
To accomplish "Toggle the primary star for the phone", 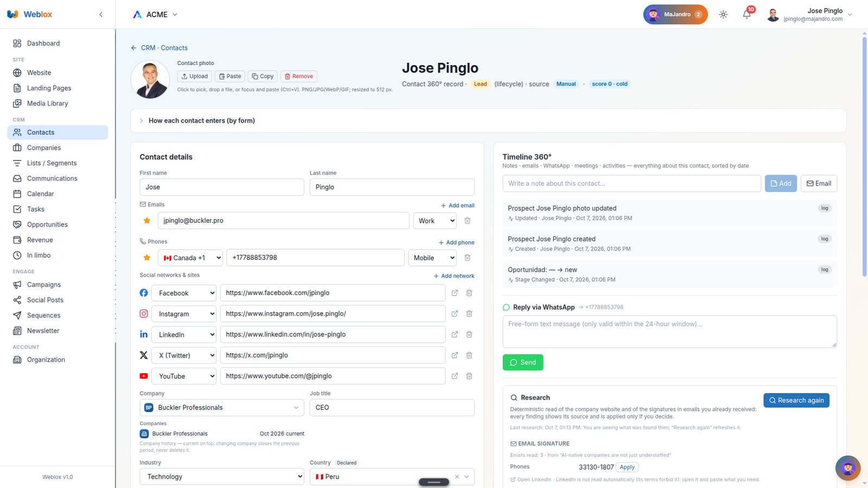I will (146, 258).
